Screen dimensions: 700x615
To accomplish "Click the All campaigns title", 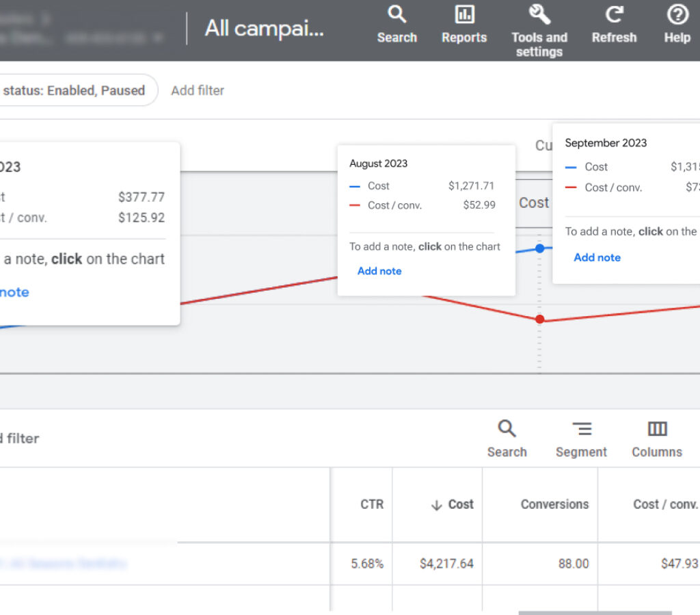I will coord(264,28).
